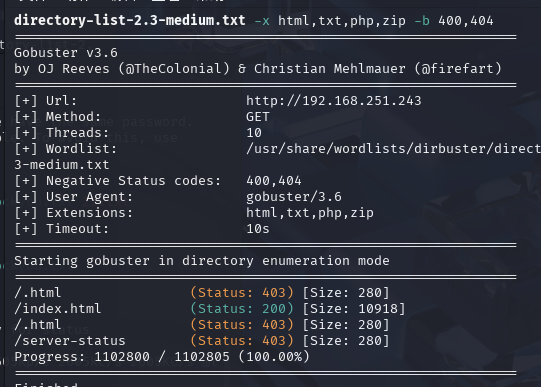The height and width of the screenshot is (387, 541).
Task: Click '@TheColonial' in author line
Action: pos(174,69)
